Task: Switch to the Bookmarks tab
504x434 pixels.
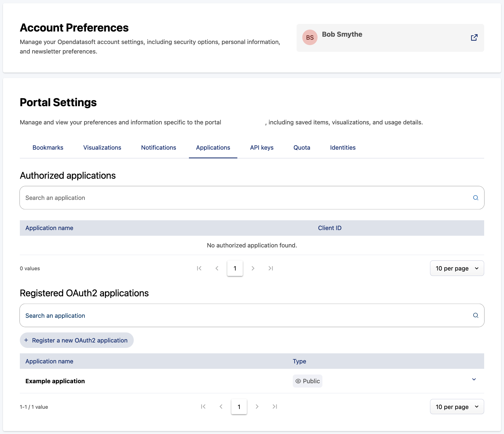Action: pos(48,147)
